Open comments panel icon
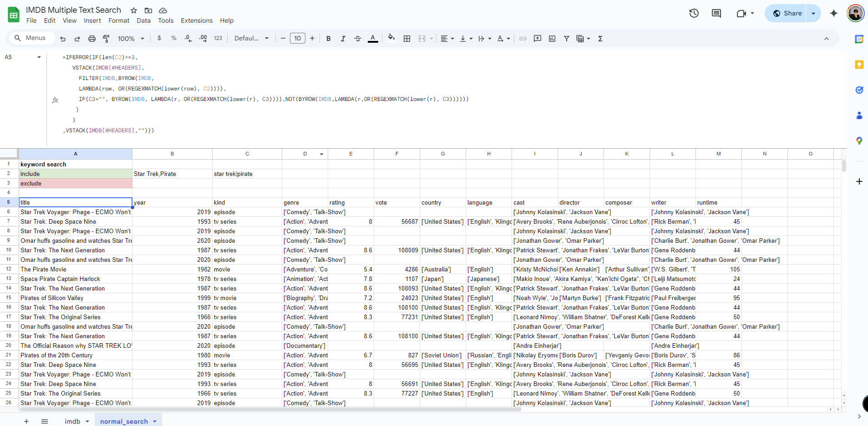The width and height of the screenshot is (868, 426). coord(716,13)
